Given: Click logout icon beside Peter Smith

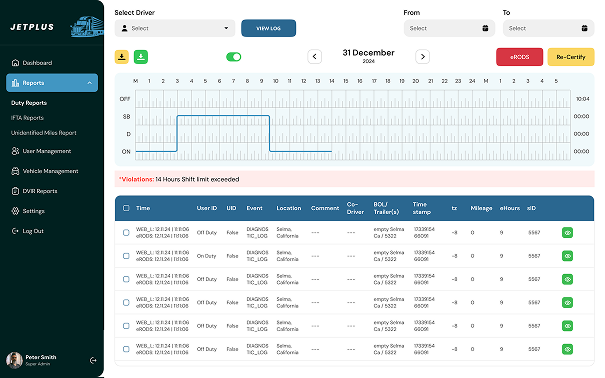Looking at the screenshot, I should coord(93,360).
